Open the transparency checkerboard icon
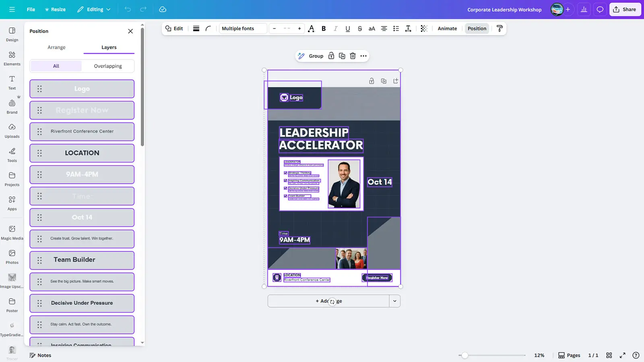Viewport: 644px width, 362px height. [x=424, y=29]
